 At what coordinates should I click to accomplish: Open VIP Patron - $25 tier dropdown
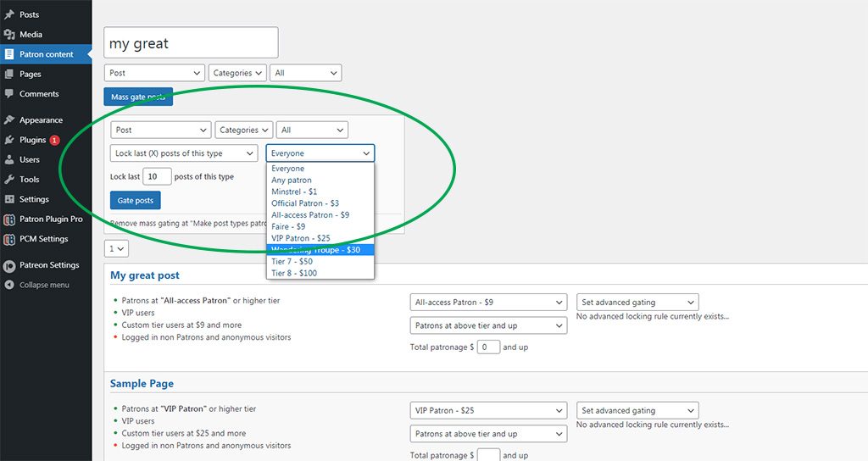click(489, 411)
